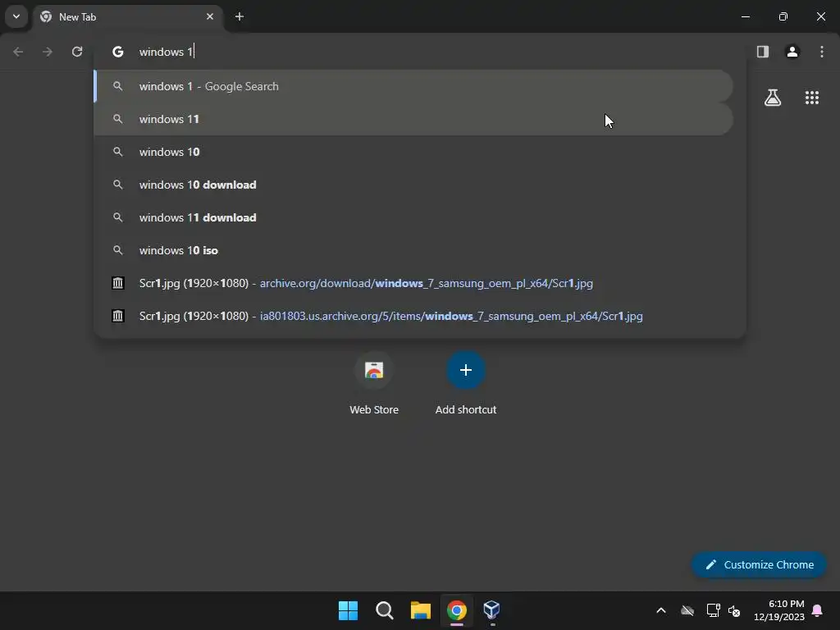Open archive.org/download Scr1.jpg history suggestion
840x630 pixels.
pyautogui.click(x=413, y=283)
